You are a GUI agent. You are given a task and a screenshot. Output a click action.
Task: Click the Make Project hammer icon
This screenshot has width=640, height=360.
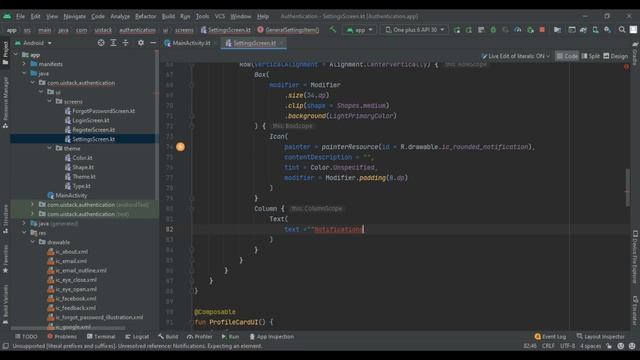click(x=333, y=30)
